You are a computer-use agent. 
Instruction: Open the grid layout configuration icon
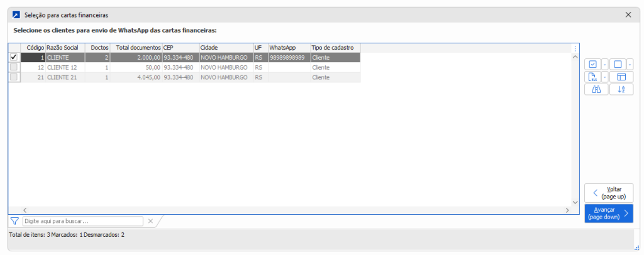[621, 77]
